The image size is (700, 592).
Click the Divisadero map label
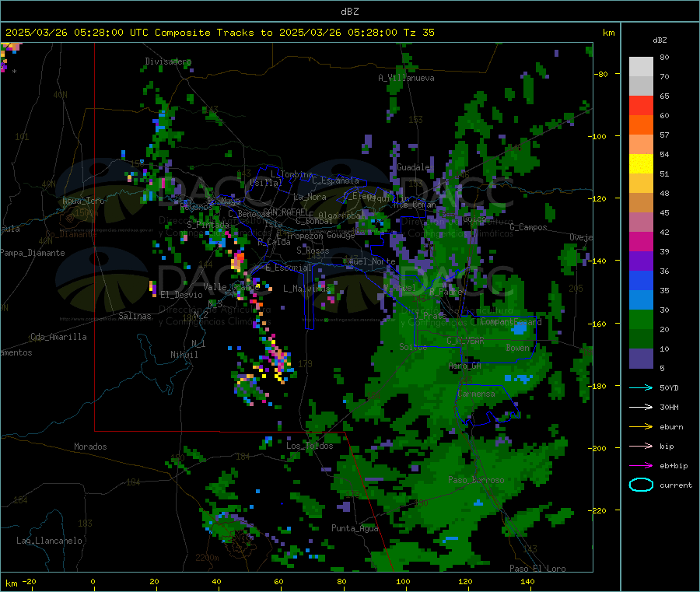[168, 61]
